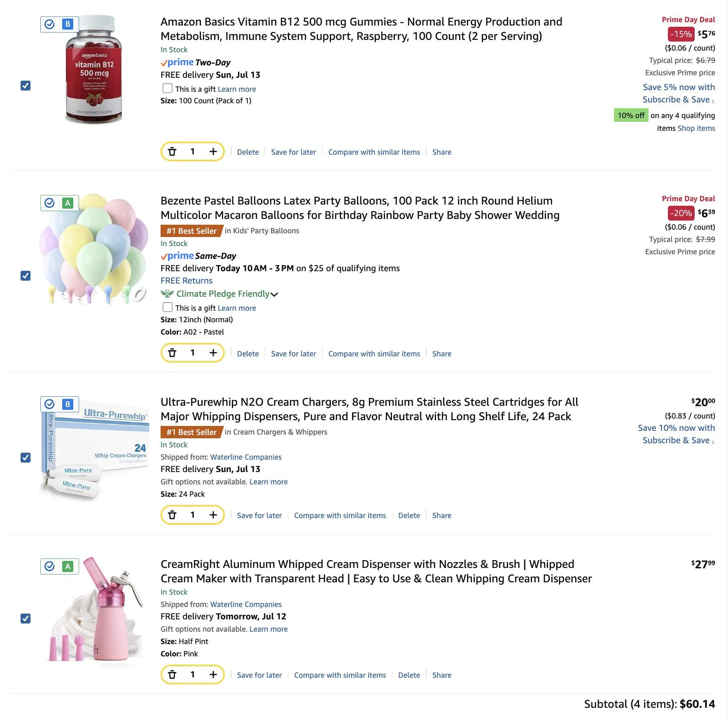728x721 pixels.
Task: Expand the Climate Pledge Friendly details
Action: click(x=274, y=294)
